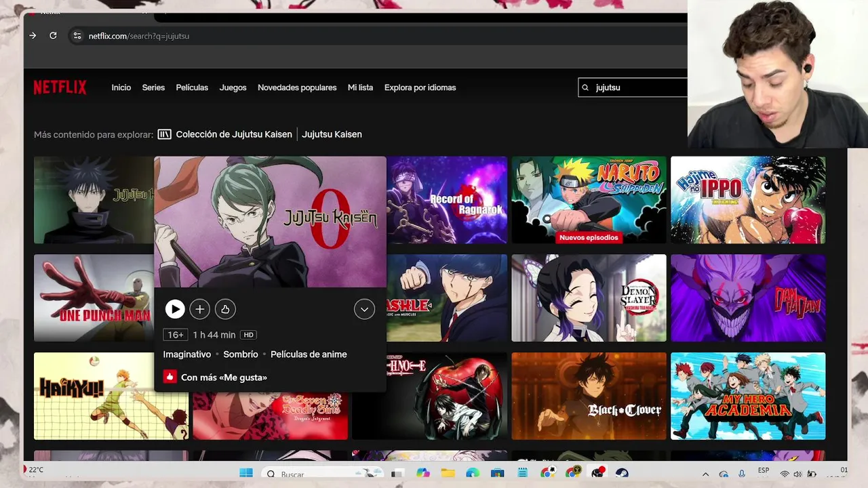Screen dimensions: 868x488
Task: Click the Jujutsu Kaisen suggestion link
Action: click(x=332, y=134)
